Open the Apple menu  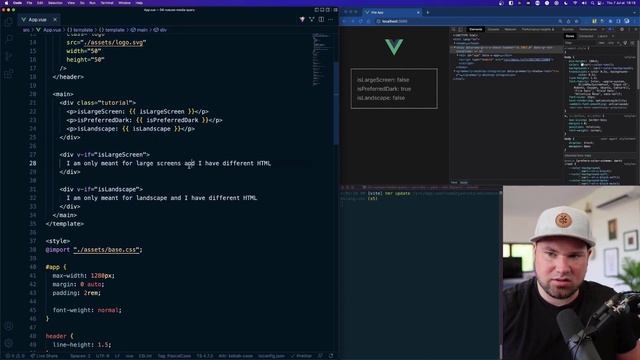coord(6,2)
